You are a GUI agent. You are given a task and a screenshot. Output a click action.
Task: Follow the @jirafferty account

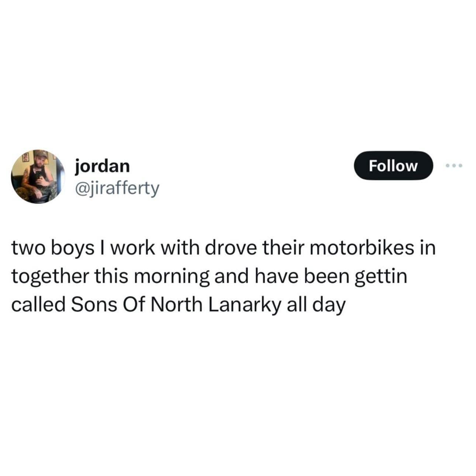[x=393, y=166]
